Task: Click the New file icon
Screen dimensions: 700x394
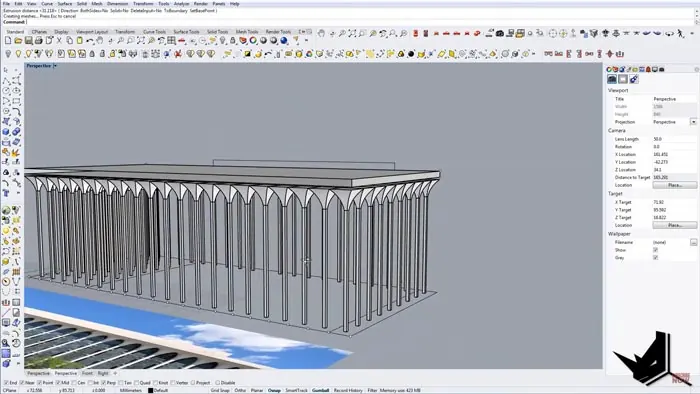Action: coord(8,41)
